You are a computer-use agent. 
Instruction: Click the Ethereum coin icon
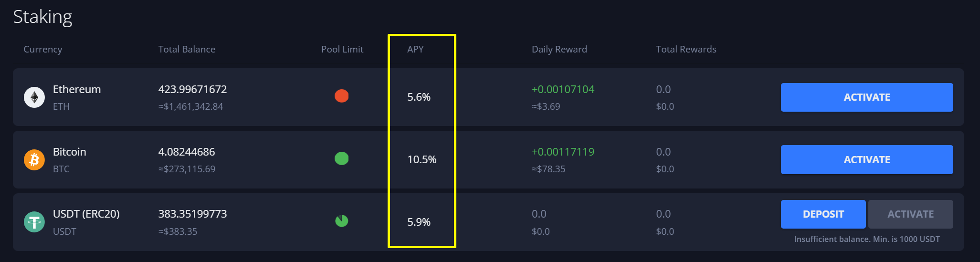tap(34, 97)
